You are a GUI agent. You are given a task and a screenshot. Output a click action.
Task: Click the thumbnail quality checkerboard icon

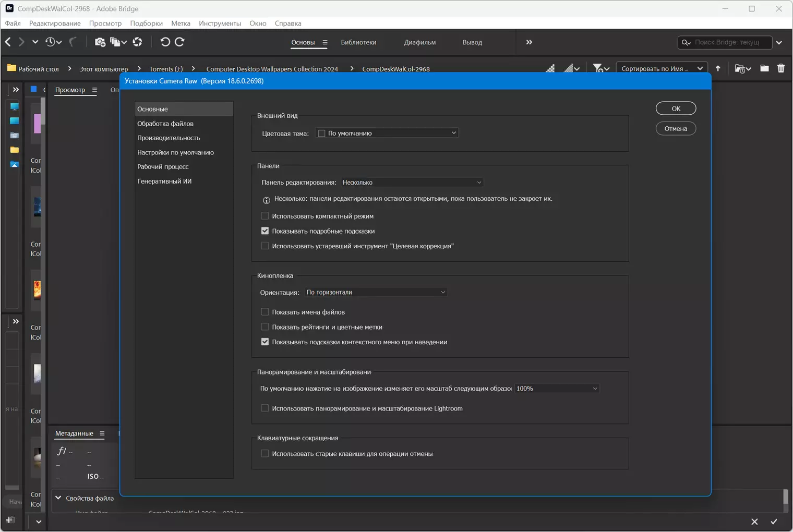(550, 68)
